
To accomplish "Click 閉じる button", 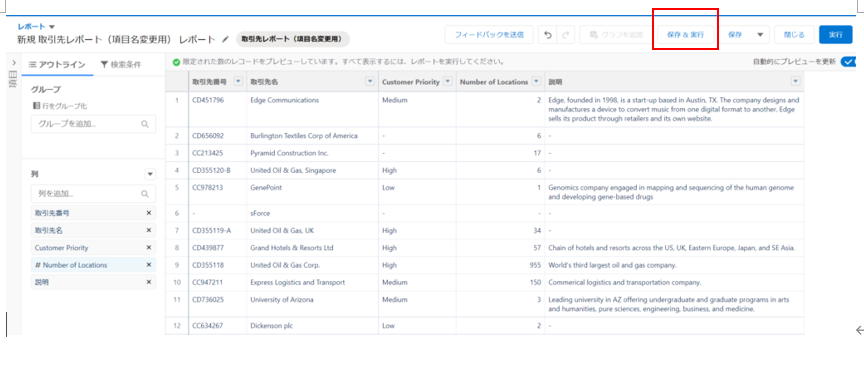I will 794,34.
